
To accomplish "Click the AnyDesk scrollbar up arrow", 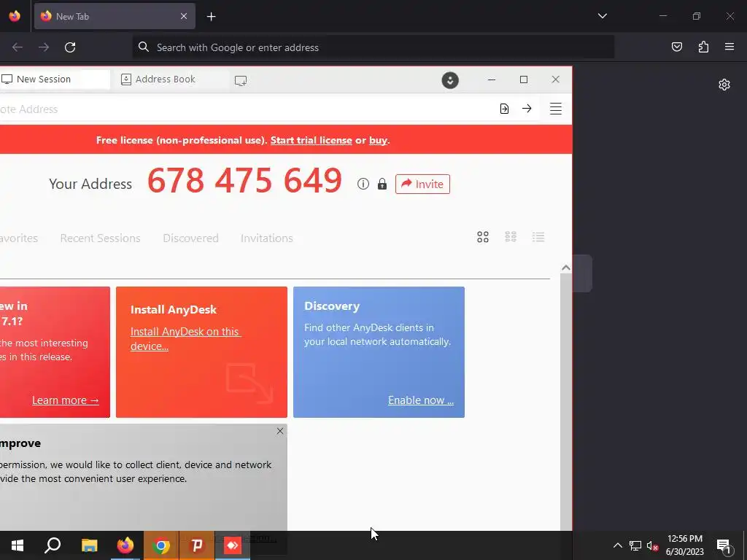I will click(x=566, y=268).
